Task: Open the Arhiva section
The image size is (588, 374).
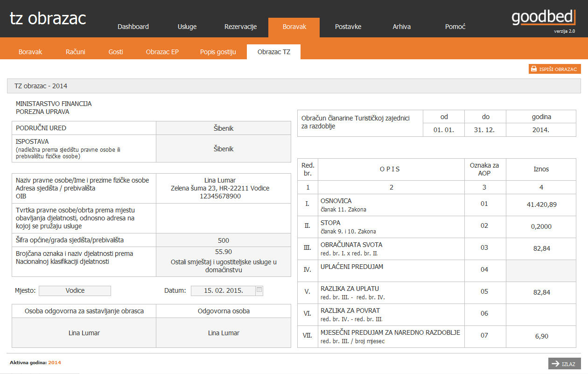Action: [x=402, y=27]
